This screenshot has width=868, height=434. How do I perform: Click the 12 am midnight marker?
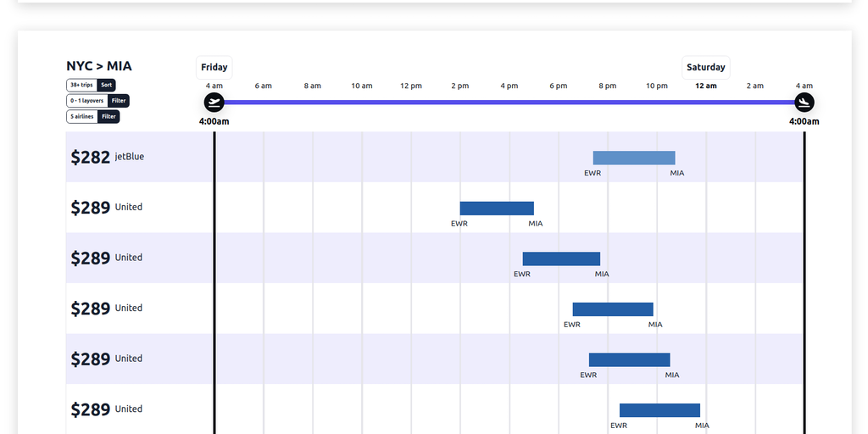pyautogui.click(x=705, y=86)
